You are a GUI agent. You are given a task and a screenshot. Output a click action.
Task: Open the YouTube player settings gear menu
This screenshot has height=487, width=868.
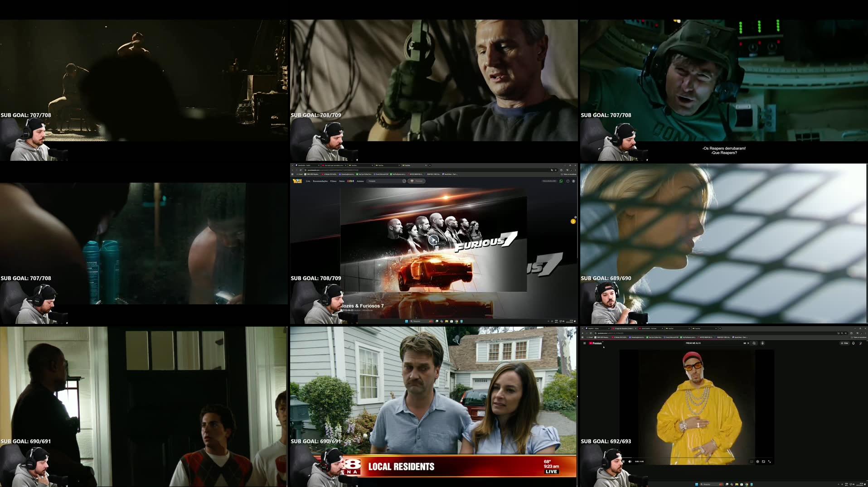pyautogui.click(x=757, y=462)
